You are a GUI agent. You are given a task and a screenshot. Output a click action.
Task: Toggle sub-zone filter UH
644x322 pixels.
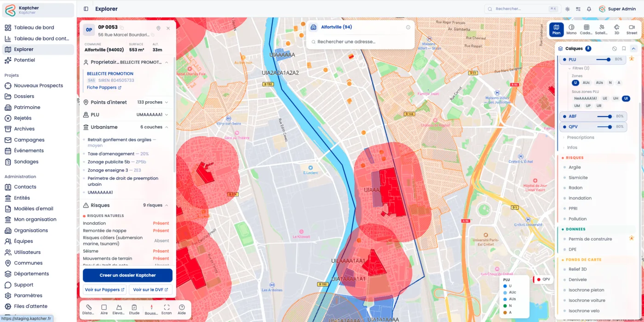pyautogui.click(x=615, y=98)
